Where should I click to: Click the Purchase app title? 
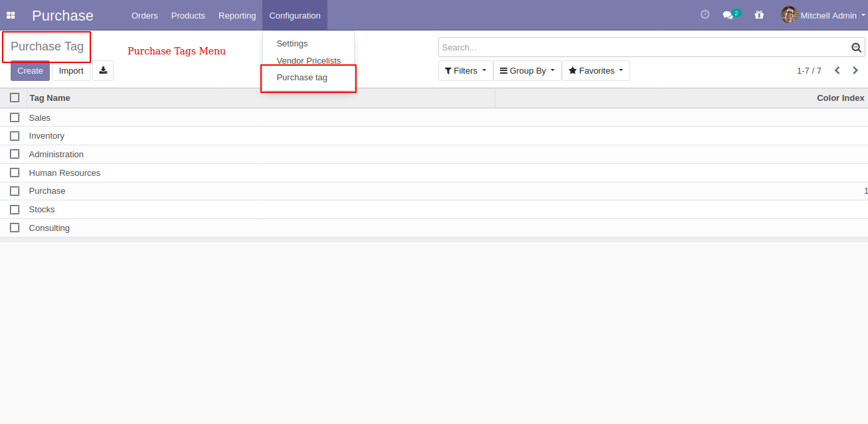62,15
